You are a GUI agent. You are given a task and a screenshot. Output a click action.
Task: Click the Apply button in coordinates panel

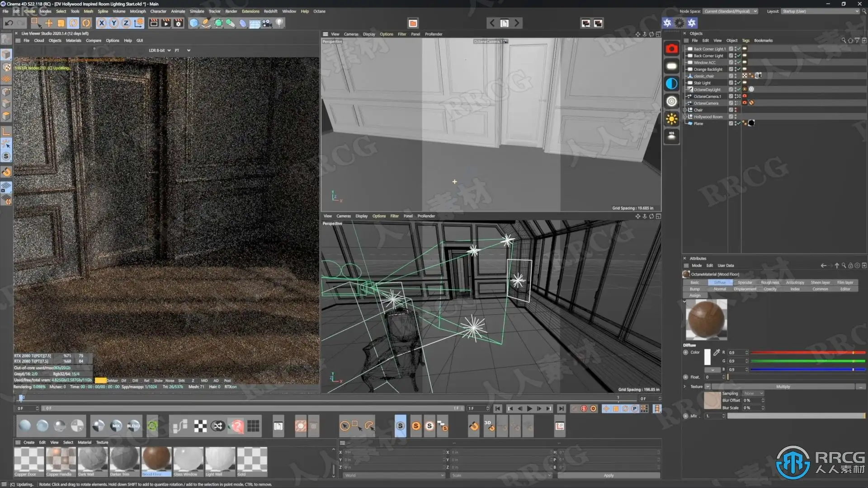609,475
